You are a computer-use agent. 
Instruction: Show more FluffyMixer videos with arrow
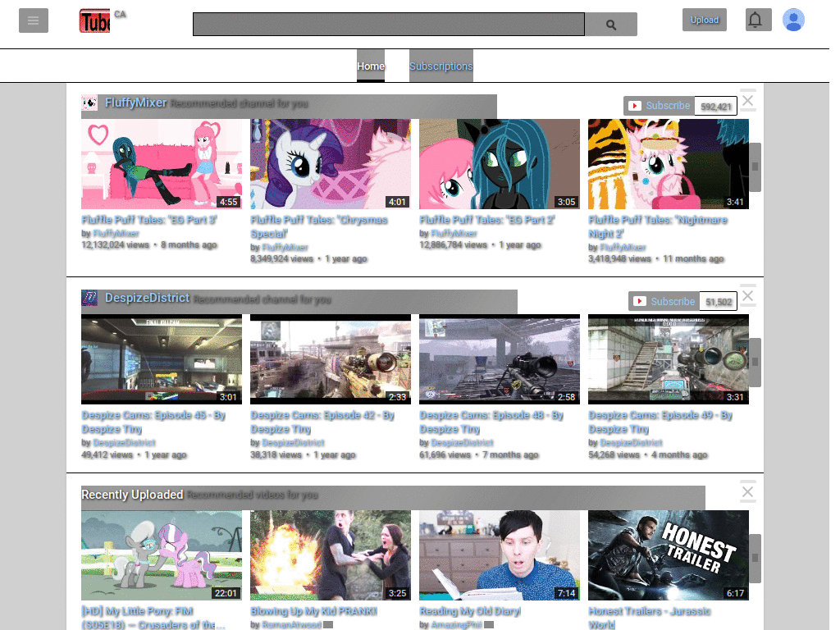point(755,167)
